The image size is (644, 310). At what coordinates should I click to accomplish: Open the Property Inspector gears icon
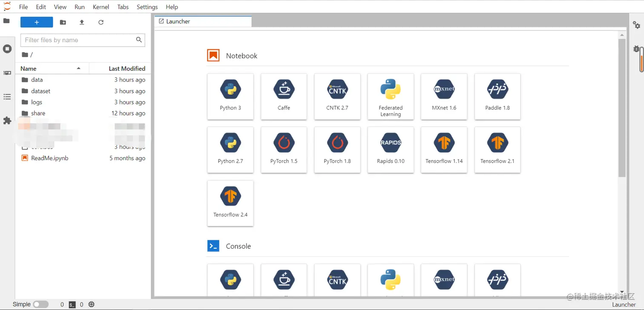click(636, 25)
